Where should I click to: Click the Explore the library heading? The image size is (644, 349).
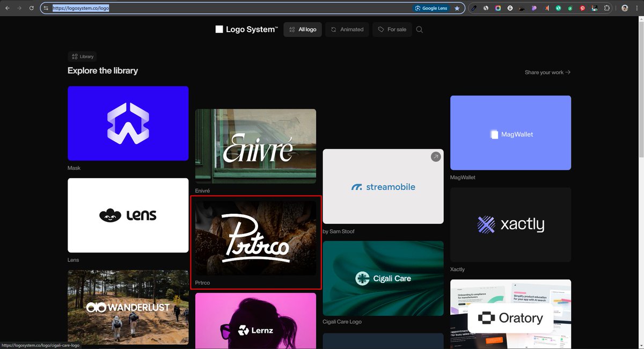coord(103,70)
